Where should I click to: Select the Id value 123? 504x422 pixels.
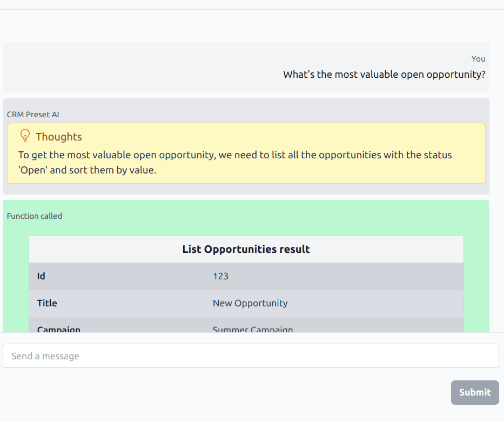(x=220, y=276)
